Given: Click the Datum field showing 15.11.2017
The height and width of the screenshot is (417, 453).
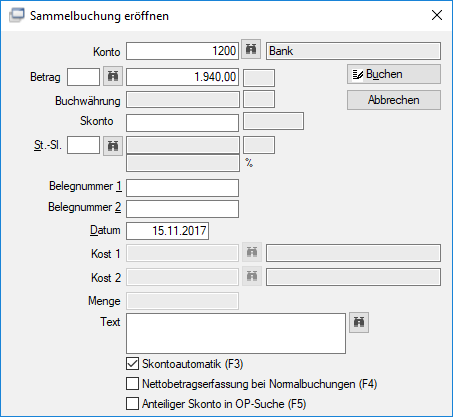Looking at the screenshot, I should pos(167,231).
